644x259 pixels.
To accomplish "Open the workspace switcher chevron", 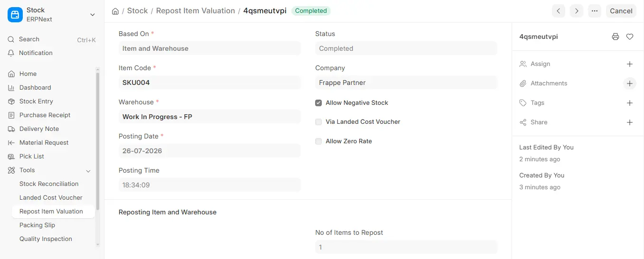I will coord(92,15).
